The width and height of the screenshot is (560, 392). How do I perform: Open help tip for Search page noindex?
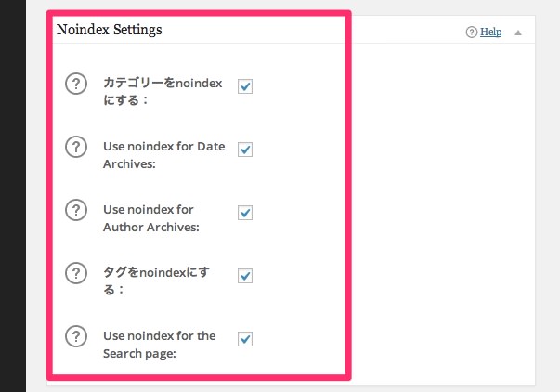coord(76,336)
